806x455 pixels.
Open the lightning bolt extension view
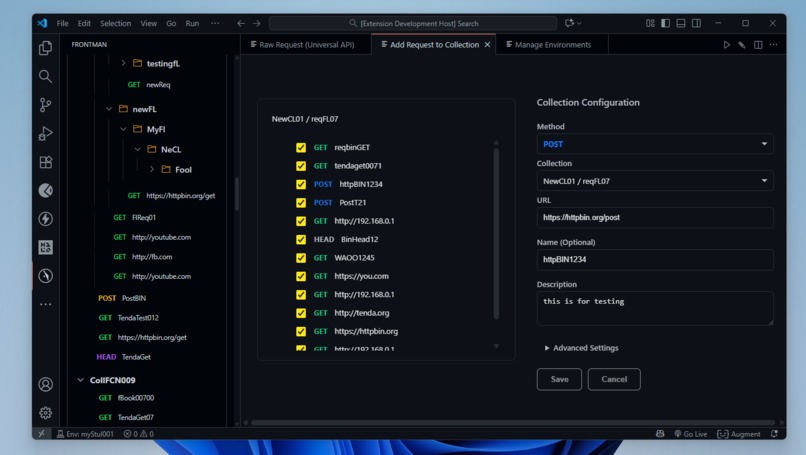click(x=45, y=219)
